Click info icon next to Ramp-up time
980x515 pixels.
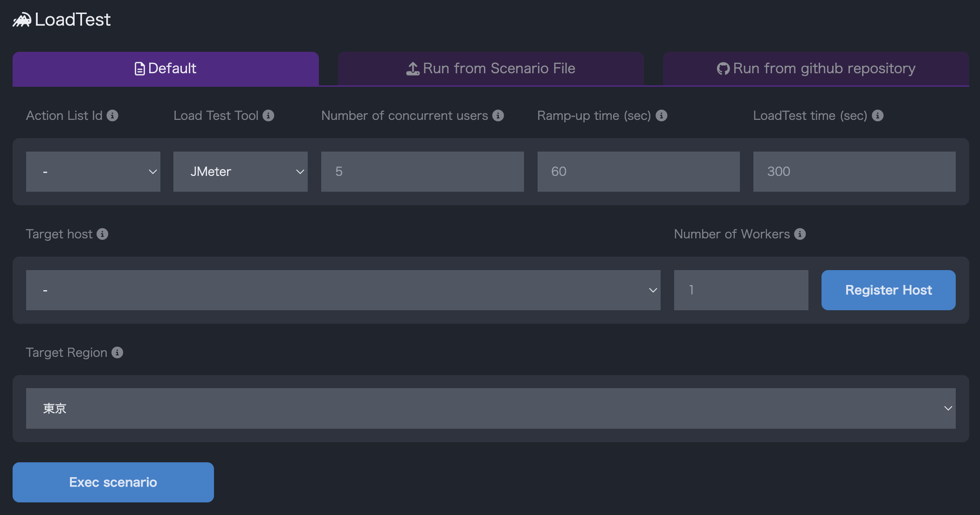point(661,116)
